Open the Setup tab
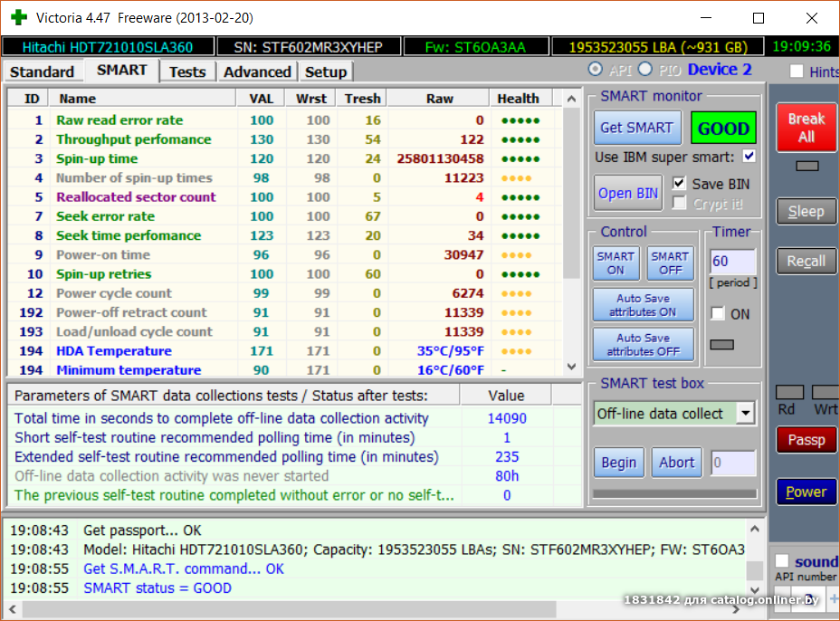Screen dimensions: 840x621 pos(326,72)
